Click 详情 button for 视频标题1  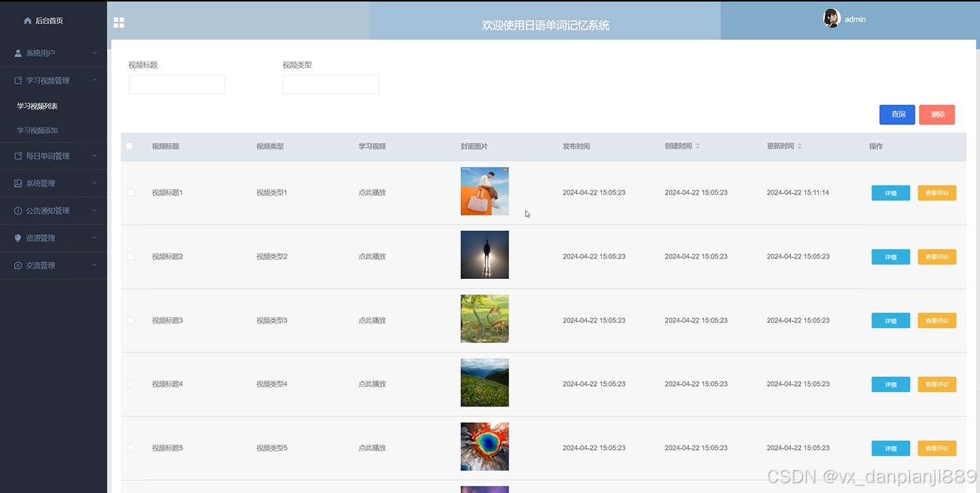tap(890, 193)
